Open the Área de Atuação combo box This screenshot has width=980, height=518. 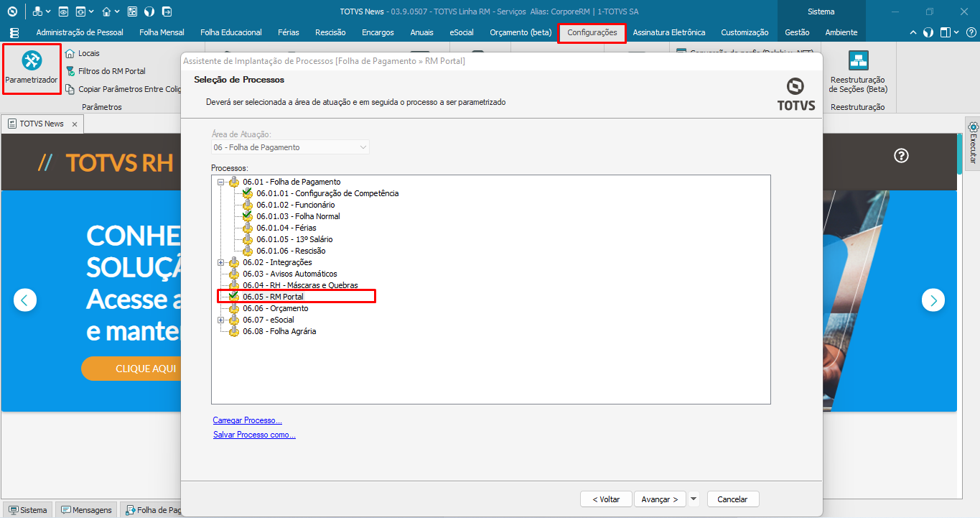click(x=290, y=147)
